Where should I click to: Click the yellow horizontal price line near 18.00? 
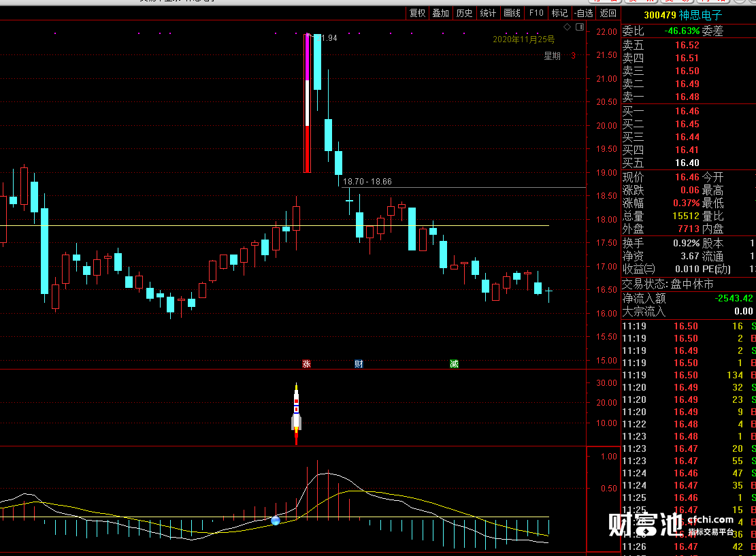coord(274,225)
